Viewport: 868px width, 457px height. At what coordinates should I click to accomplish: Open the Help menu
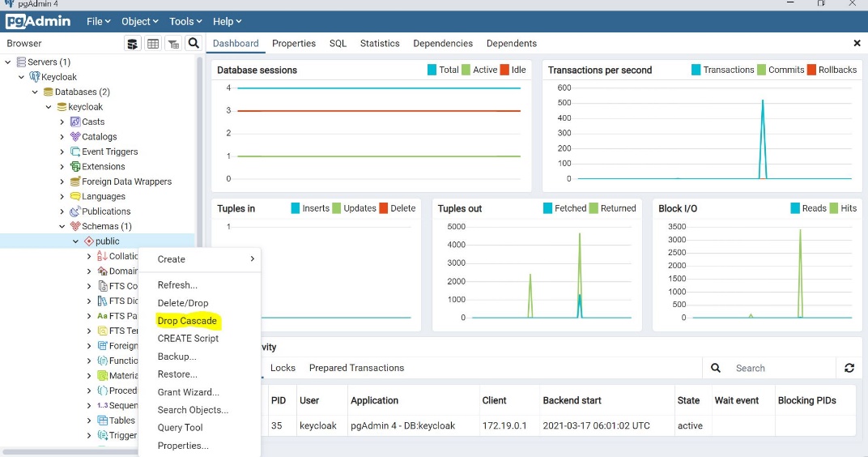point(227,22)
